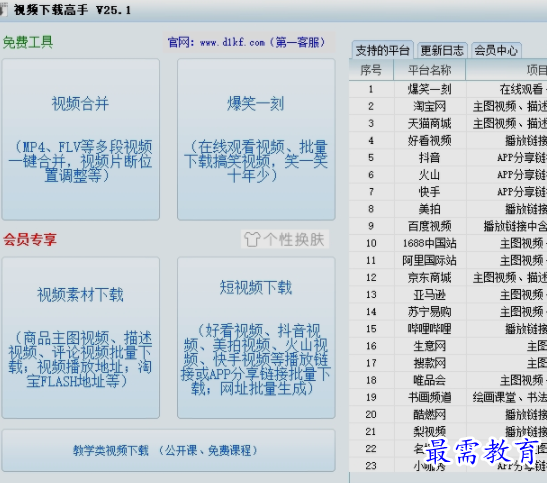
Task: Select the 搜款网 platform row
Action: click(429, 363)
